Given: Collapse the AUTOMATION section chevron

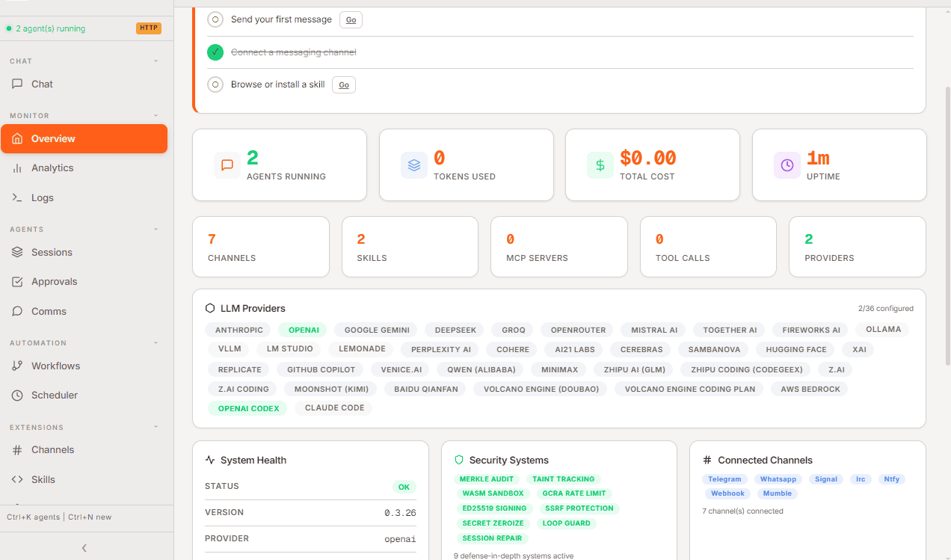Looking at the screenshot, I should pyautogui.click(x=156, y=343).
